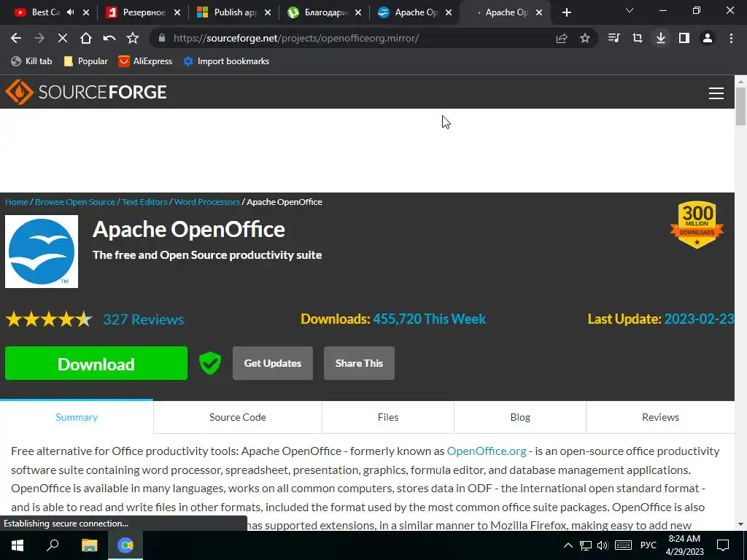The height and width of the screenshot is (560, 747).
Task: Open Windows taskbar search
Action: 53,545
